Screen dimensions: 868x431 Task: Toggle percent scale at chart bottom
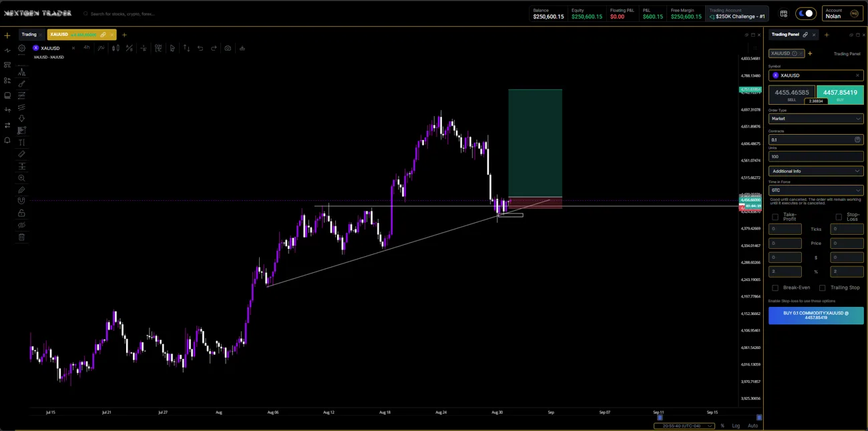point(722,426)
